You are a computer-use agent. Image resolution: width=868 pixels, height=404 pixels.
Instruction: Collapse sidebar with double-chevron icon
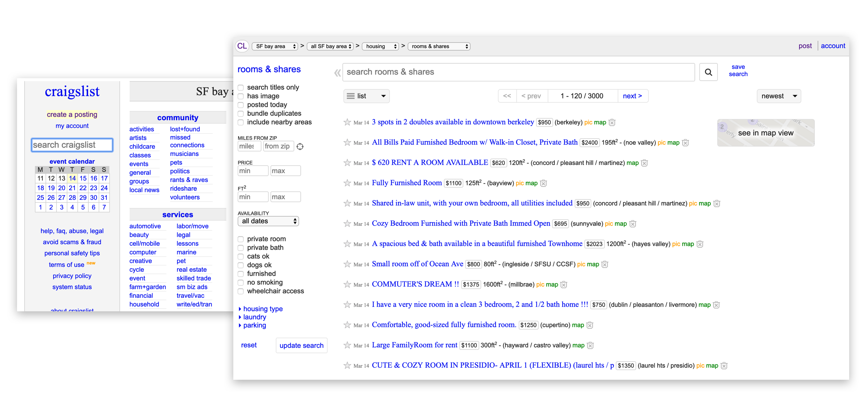(337, 73)
